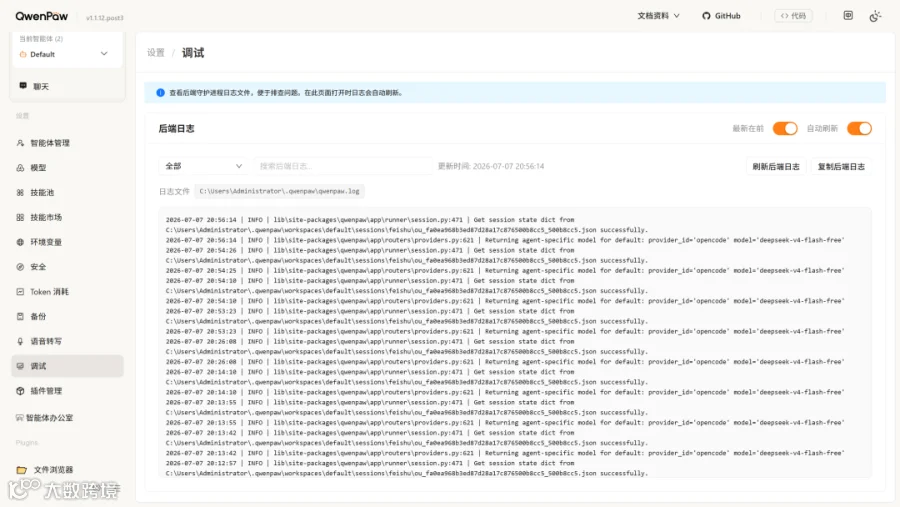
Task: Click the 复制后端日志 button
Action: click(841, 167)
